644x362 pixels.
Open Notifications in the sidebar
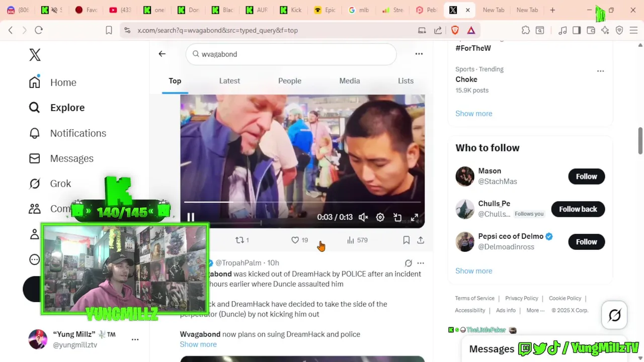tap(67, 133)
